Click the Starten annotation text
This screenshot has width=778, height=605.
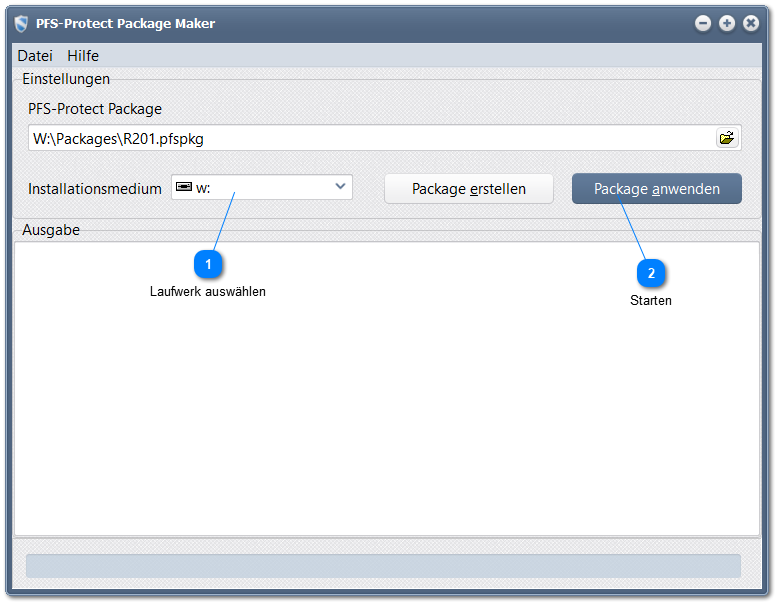pos(651,301)
